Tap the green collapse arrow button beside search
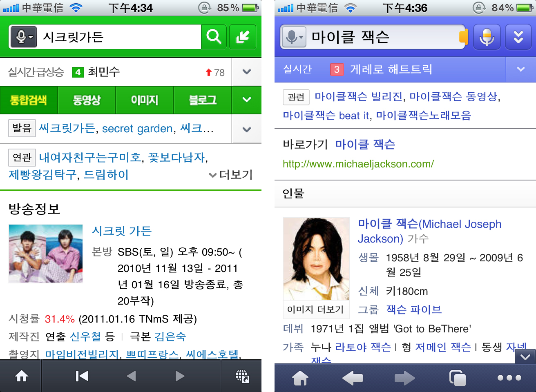 (243, 37)
